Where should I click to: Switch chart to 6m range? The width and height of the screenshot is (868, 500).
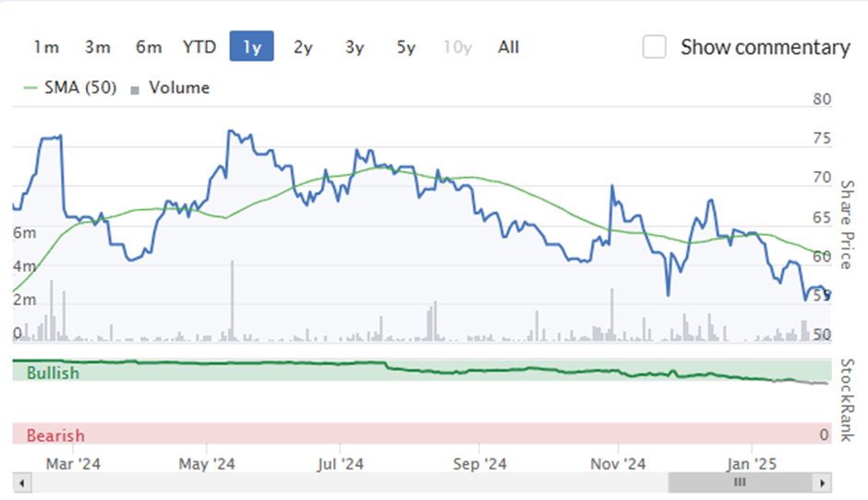click(x=149, y=47)
